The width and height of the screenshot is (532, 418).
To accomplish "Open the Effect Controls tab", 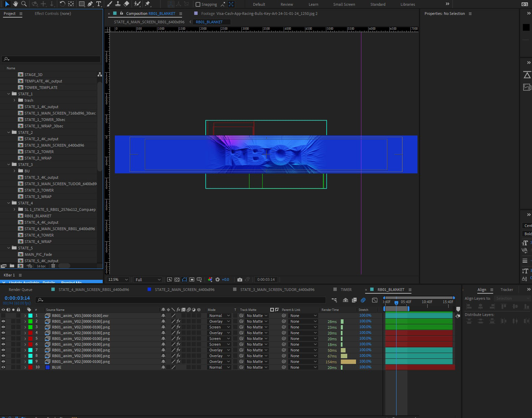I will point(53,14).
